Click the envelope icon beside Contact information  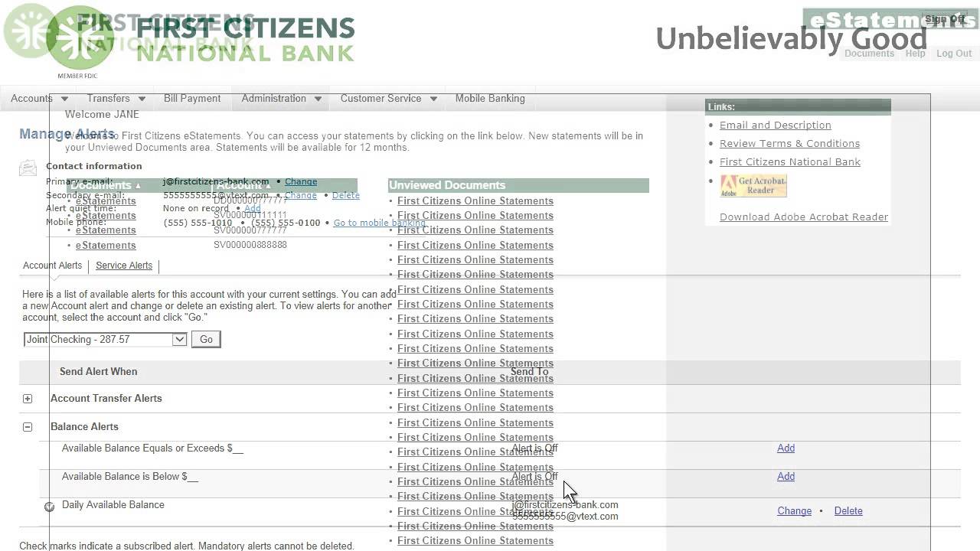point(28,168)
